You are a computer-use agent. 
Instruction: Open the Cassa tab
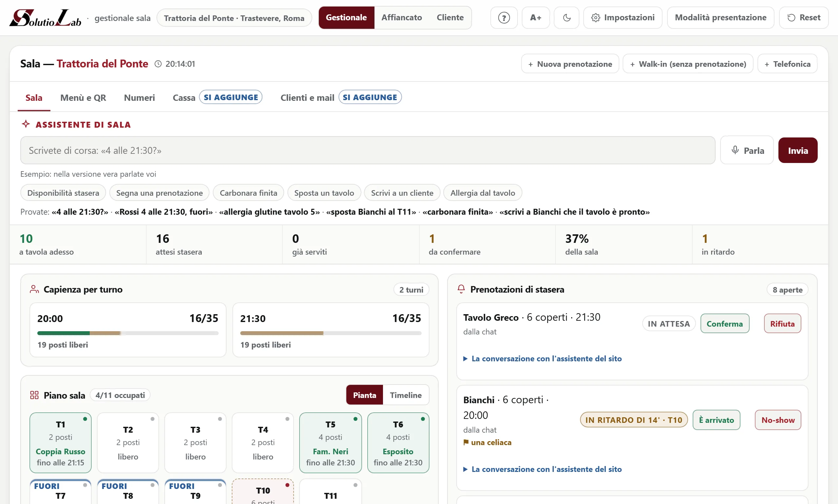coord(217,98)
